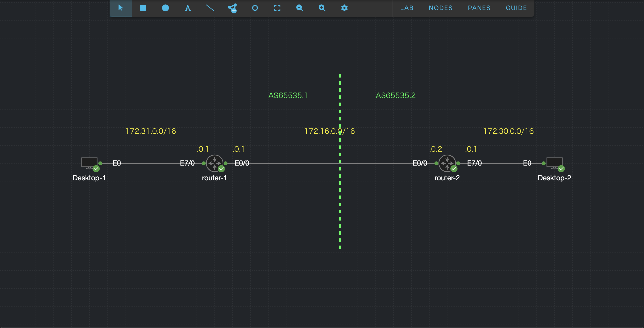Select the pointer selection tool
The image size is (644, 328).
tap(121, 8)
